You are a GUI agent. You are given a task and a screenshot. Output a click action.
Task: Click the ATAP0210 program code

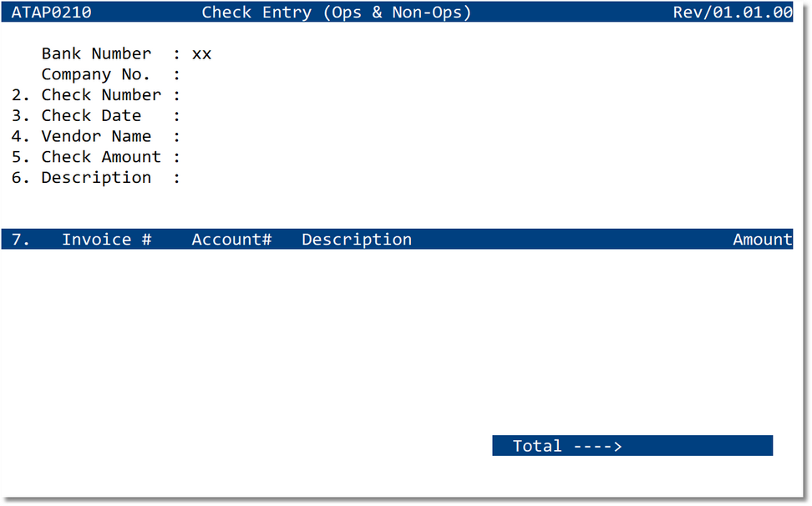coord(51,13)
